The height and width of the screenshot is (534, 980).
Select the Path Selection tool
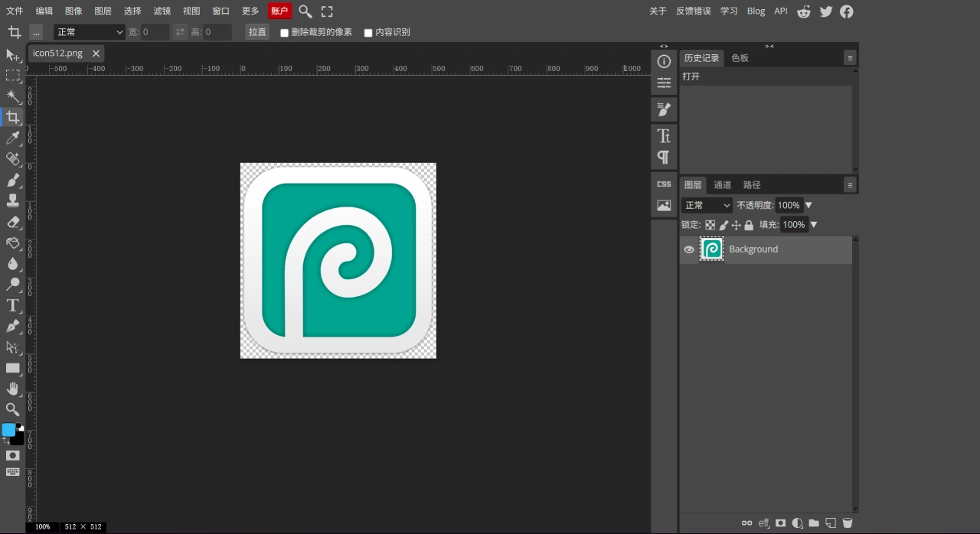12,347
